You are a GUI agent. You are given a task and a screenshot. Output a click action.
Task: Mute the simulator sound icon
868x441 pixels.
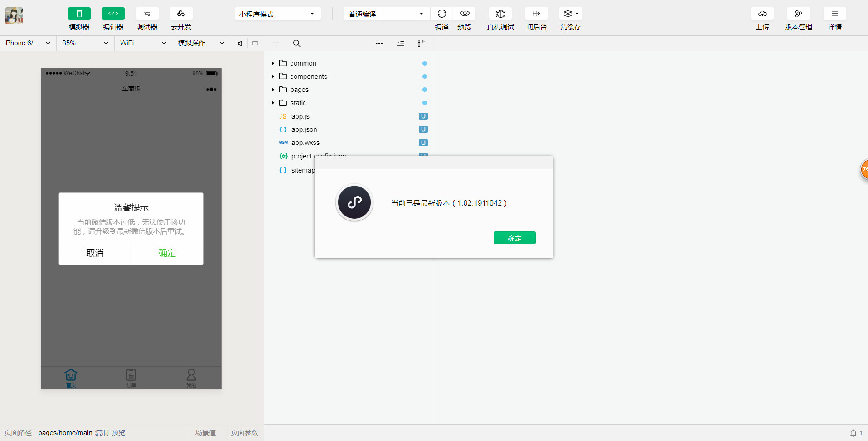coord(240,43)
